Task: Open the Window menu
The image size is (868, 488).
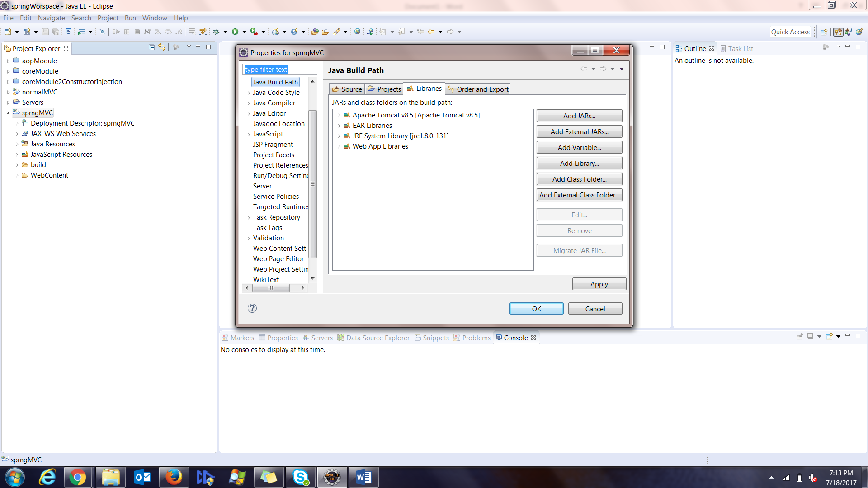Action: (155, 18)
